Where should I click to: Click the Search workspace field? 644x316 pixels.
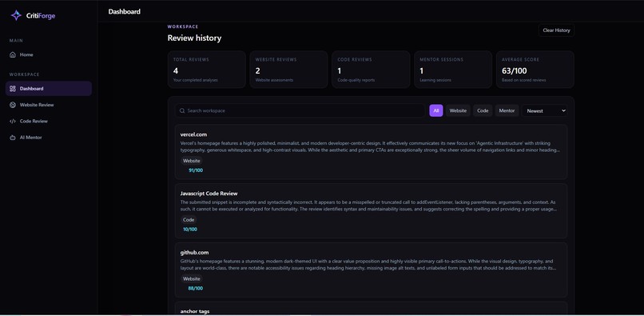pos(300,110)
